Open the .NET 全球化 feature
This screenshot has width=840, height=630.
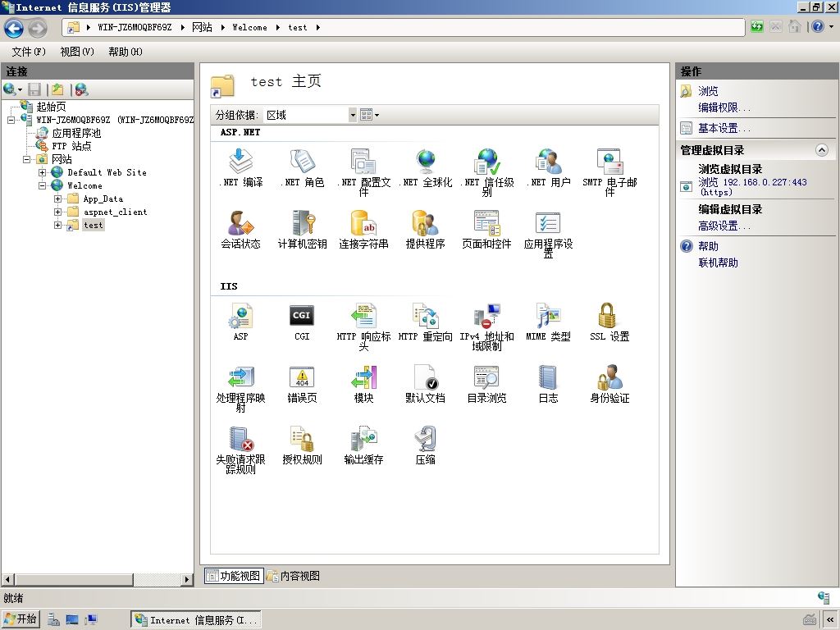pos(426,167)
